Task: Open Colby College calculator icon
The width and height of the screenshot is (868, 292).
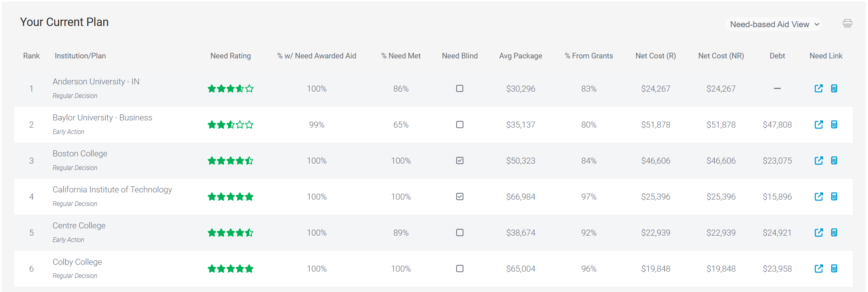Action: click(x=834, y=268)
